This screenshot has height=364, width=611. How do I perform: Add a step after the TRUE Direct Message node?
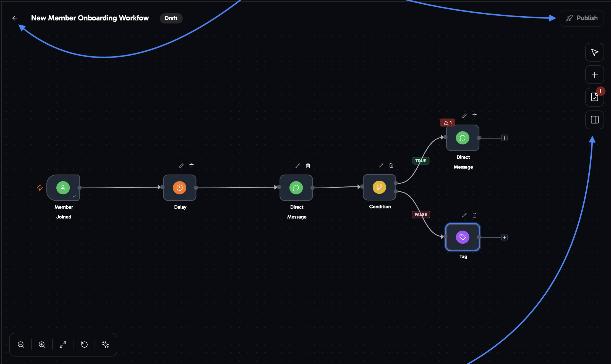pyautogui.click(x=504, y=138)
